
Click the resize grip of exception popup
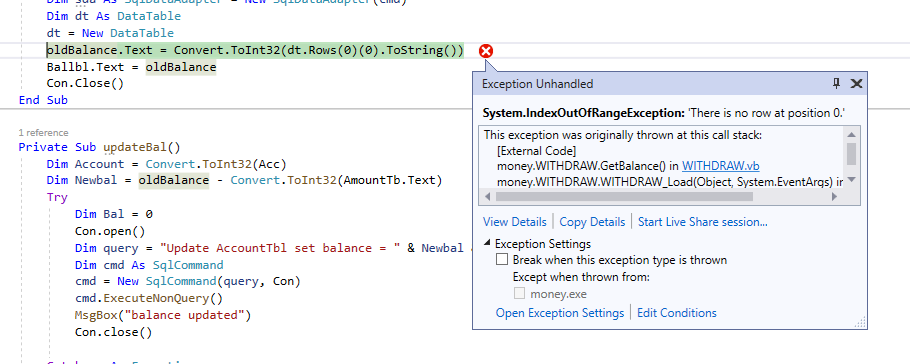pos(861,322)
